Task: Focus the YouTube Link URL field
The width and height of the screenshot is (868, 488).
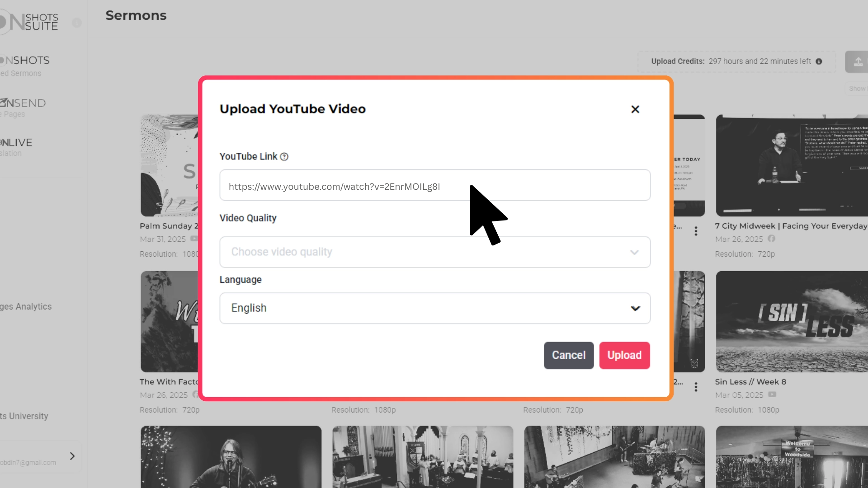Action: pyautogui.click(x=435, y=185)
